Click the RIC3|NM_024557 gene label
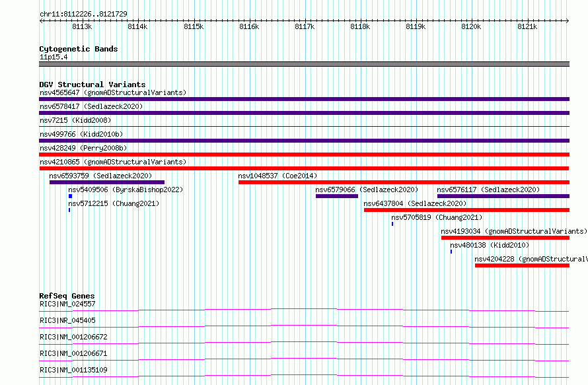 [67, 304]
